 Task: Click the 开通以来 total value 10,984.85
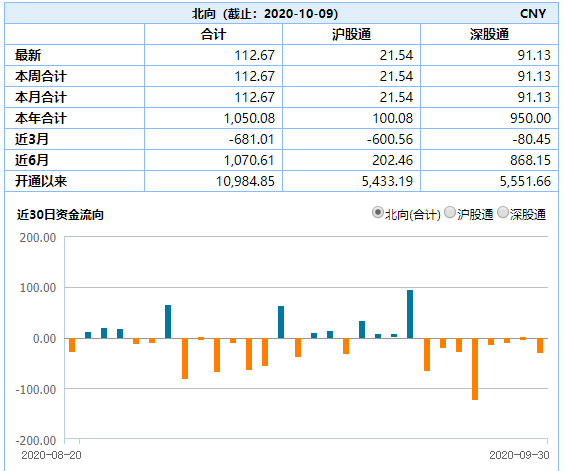point(245,181)
